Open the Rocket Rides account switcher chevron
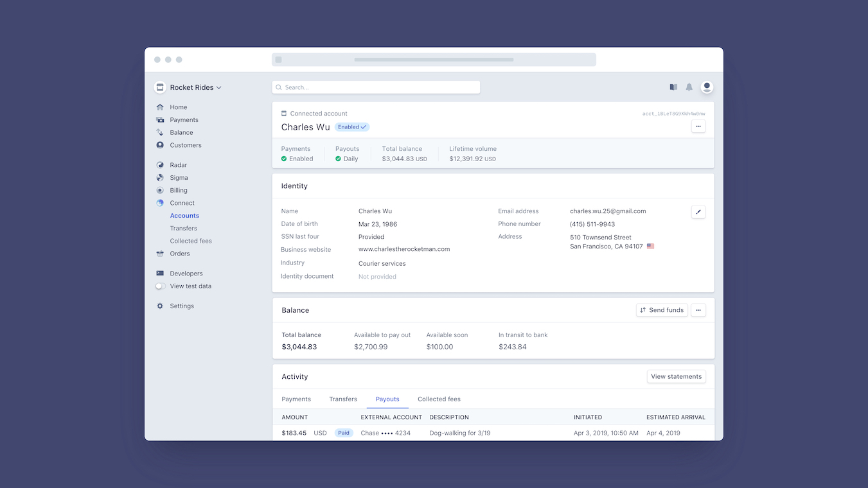Viewport: 868px width, 488px height. pyautogui.click(x=218, y=87)
